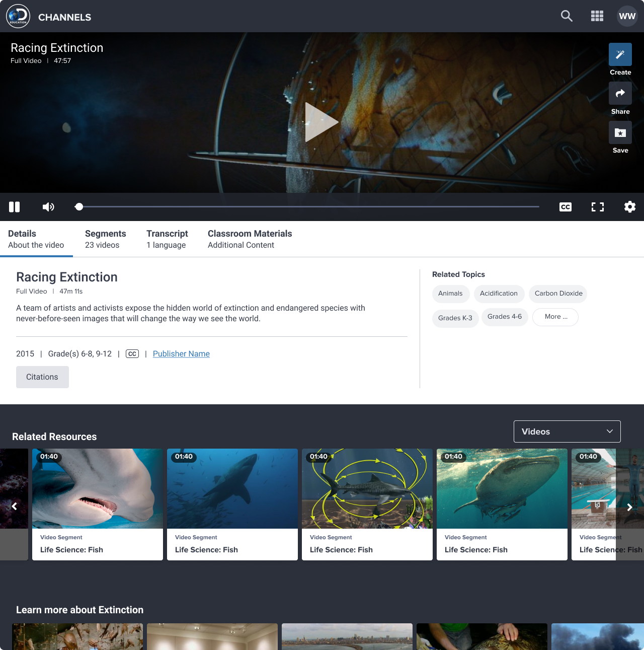Open the Life Science: Fish shark thumbnail
Image resolution: width=644 pixels, height=650 pixels.
(232, 488)
